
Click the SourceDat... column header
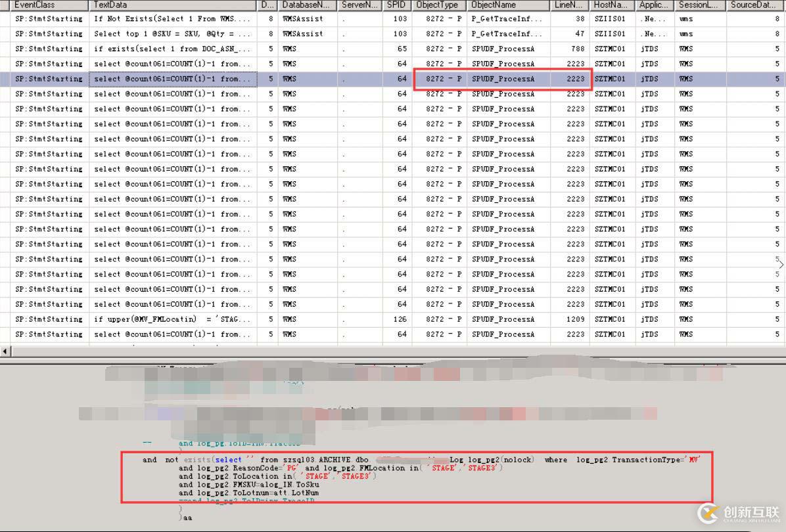point(756,5)
